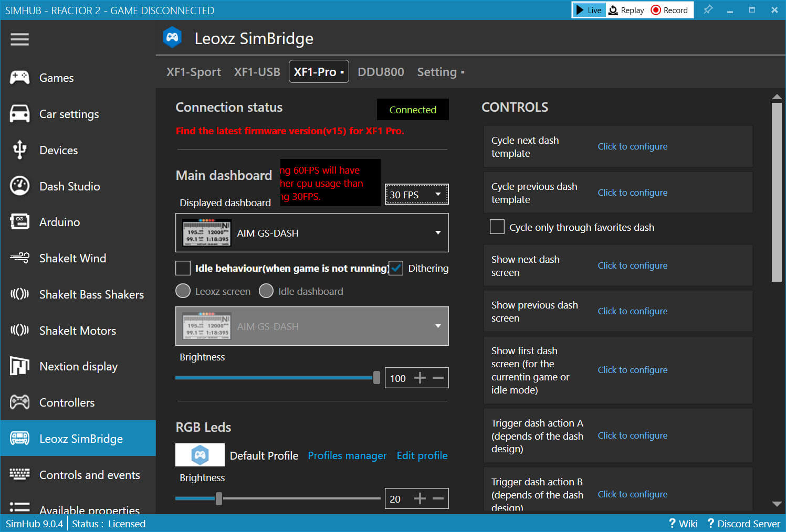This screenshot has height=532, width=786.
Task: Switch to the XF1-Sport tab
Action: click(193, 72)
